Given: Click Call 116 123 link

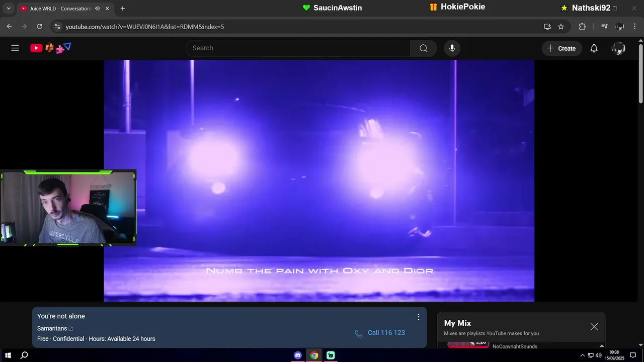Looking at the screenshot, I should pyautogui.click(x=380, y=333).
